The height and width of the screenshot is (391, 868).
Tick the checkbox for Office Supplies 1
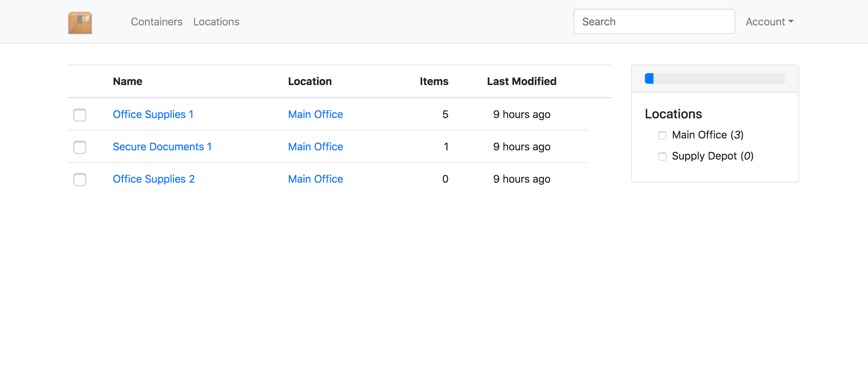pyautogui.click(x=80, y=115)
